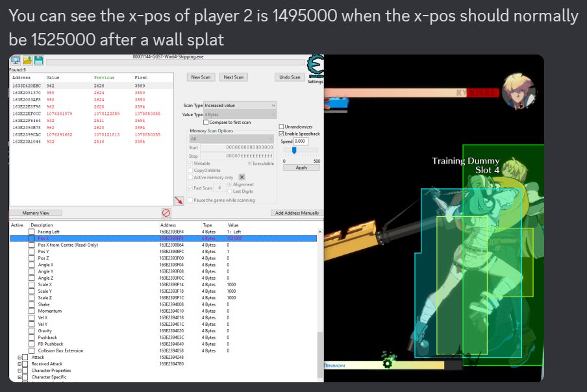587x392 pixels.
Task: Select the Last Digits radio button
Action: pos(229,191)
